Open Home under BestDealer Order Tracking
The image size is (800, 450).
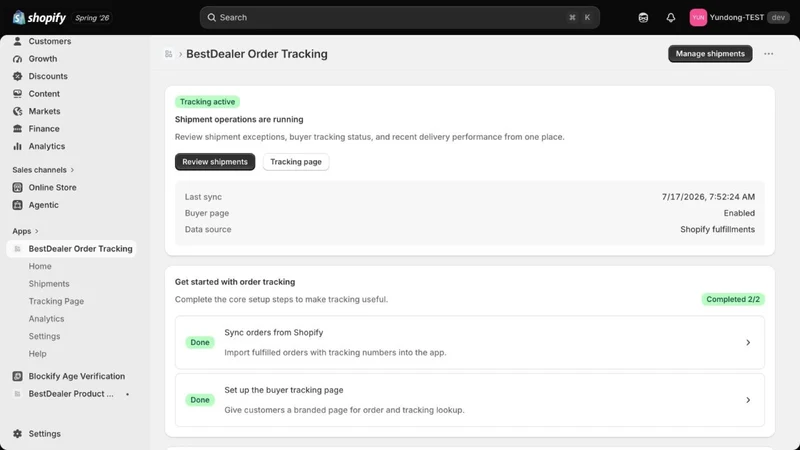[x=40, y=266]
